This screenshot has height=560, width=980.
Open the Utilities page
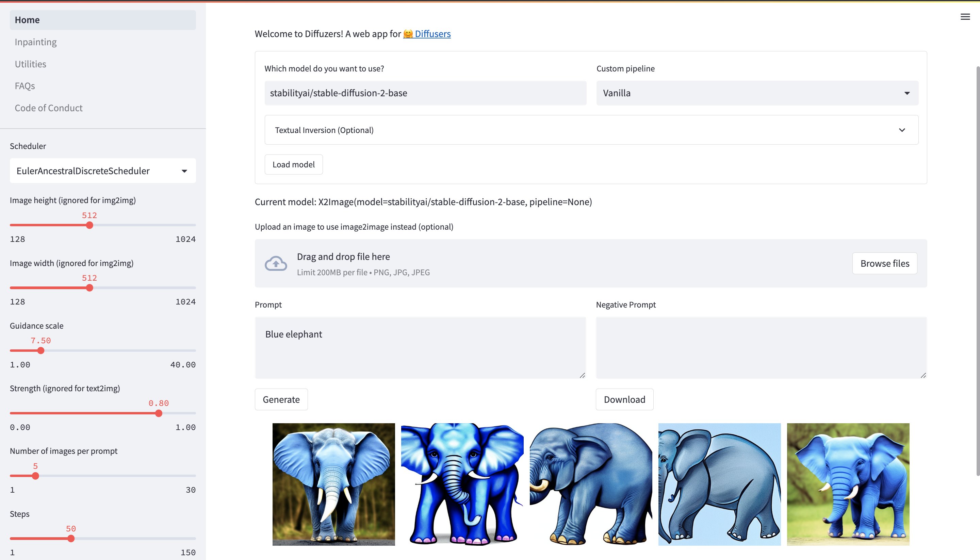[30, 64]
